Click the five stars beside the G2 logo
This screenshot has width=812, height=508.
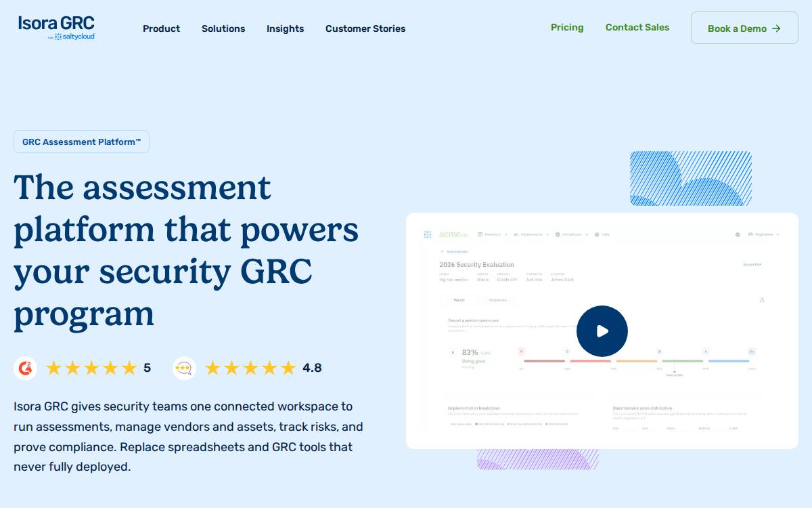[91, 368]
